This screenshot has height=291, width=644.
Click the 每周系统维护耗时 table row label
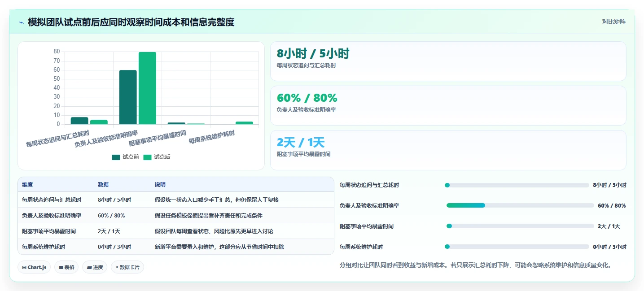pyautogui.click(x=44, y=247)
